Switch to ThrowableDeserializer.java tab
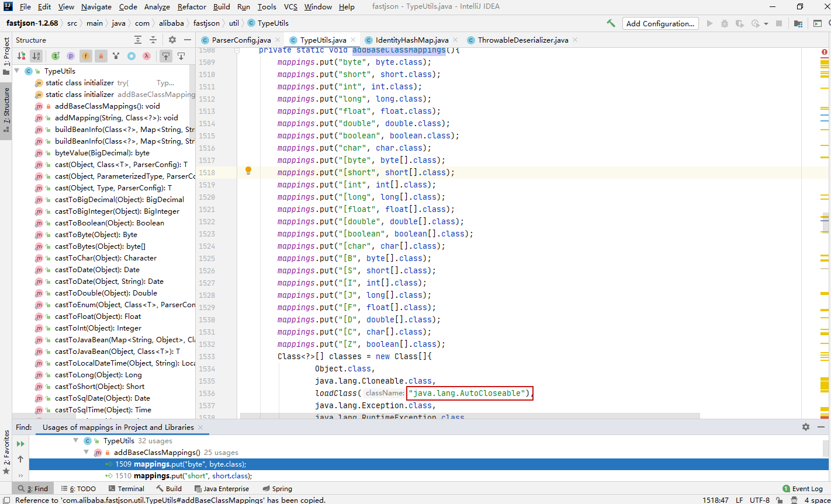This screenshot has height=504, width=831. (x=522, y=40)
